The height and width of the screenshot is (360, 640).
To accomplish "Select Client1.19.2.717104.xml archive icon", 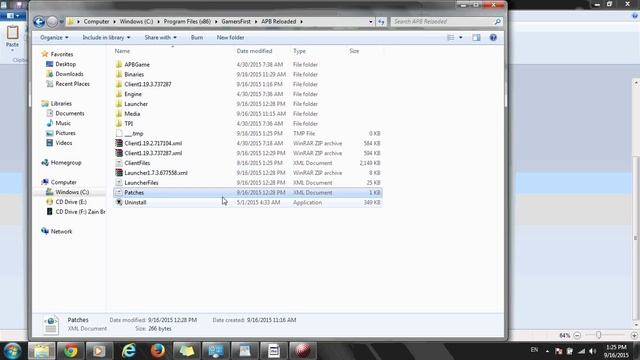I will pos(119,143).
